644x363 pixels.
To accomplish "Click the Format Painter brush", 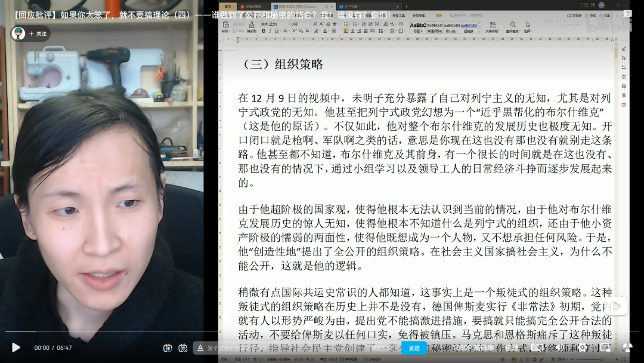I will [252, 27].
